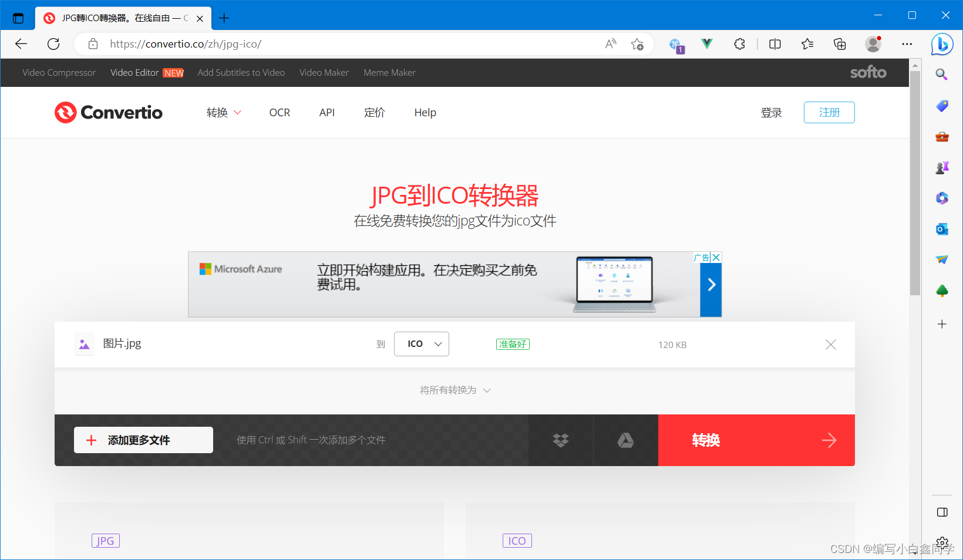The image size is (963, 560).
Task: Open the Edge sidebar search tool
Action: point(941,75)
